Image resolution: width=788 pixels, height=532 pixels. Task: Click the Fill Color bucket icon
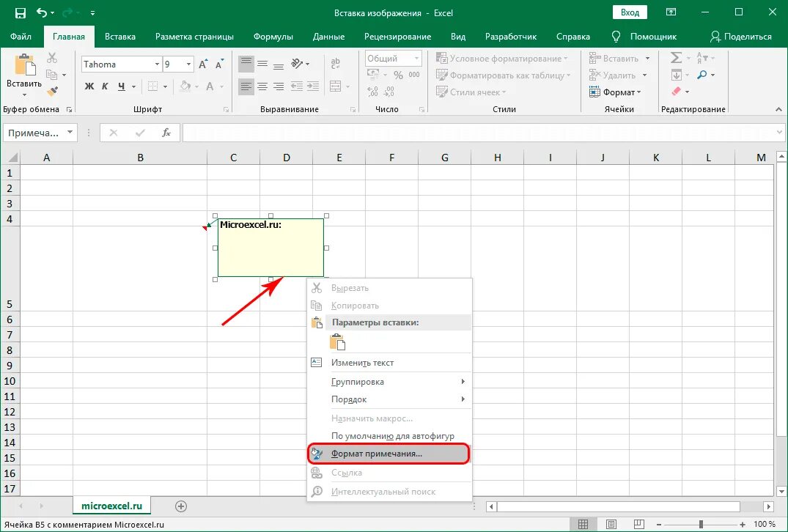click(185, 86)
